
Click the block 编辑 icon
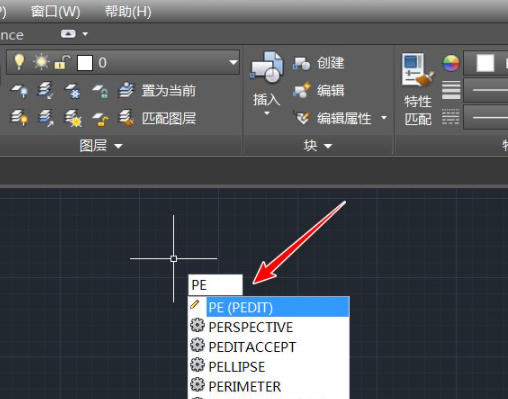pyautogui.click(x=302, y=90)
